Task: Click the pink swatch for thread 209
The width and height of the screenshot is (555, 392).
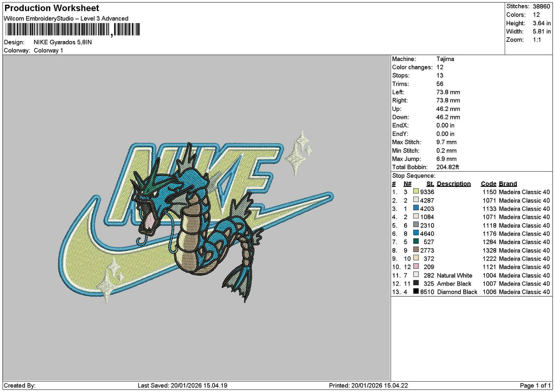Action: coord(416,266)
